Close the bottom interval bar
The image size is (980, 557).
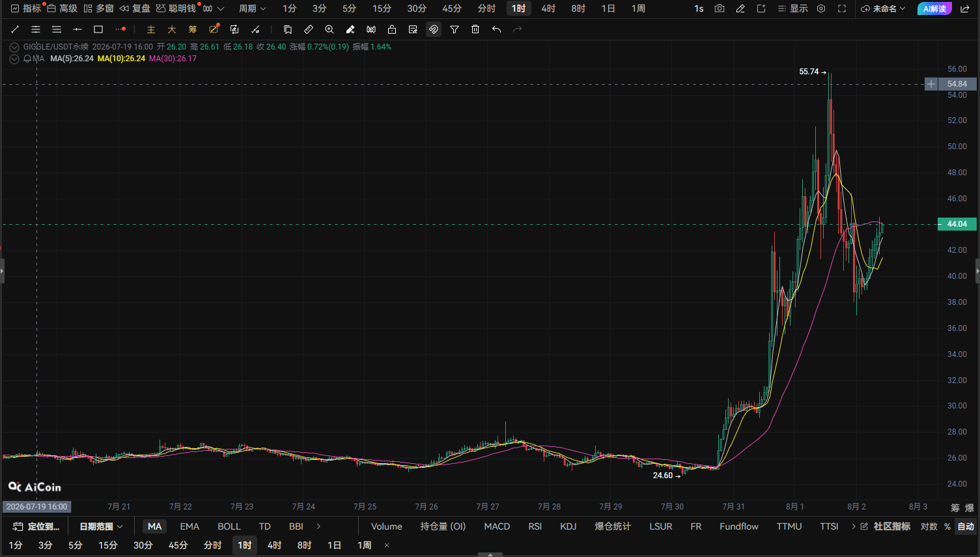click(x=387, y=545)
